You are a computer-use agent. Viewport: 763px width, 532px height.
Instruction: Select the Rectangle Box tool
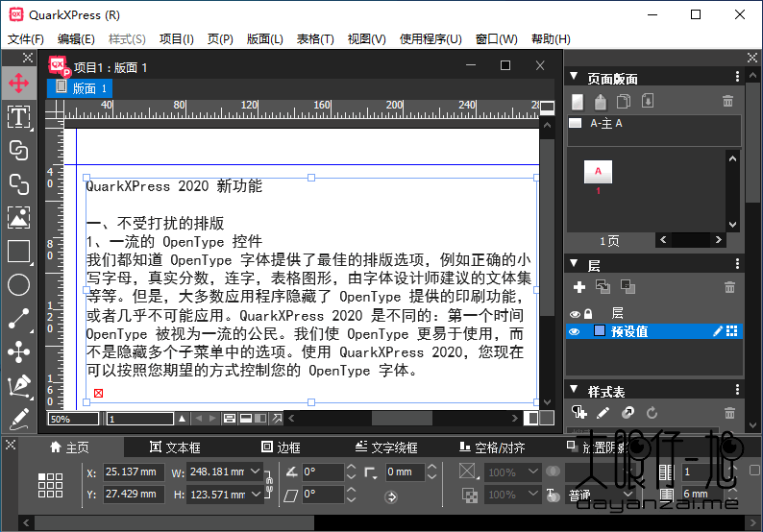point(18,252)
